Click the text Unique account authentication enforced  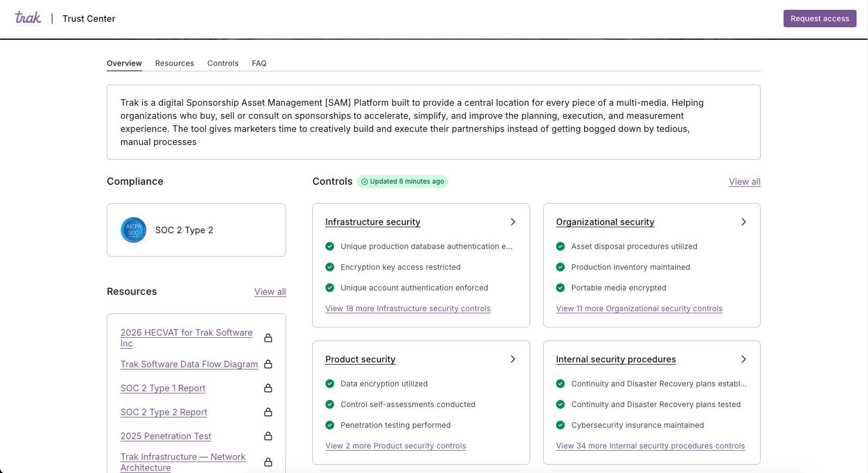(414, 288)
